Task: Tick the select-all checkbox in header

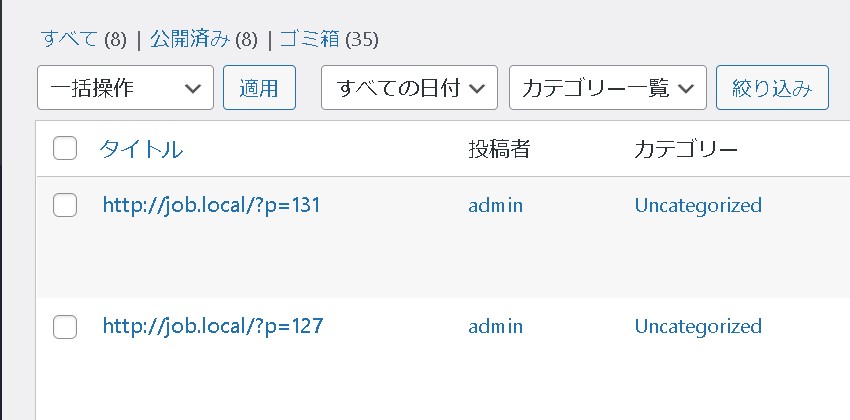Action: pos(65,149)
